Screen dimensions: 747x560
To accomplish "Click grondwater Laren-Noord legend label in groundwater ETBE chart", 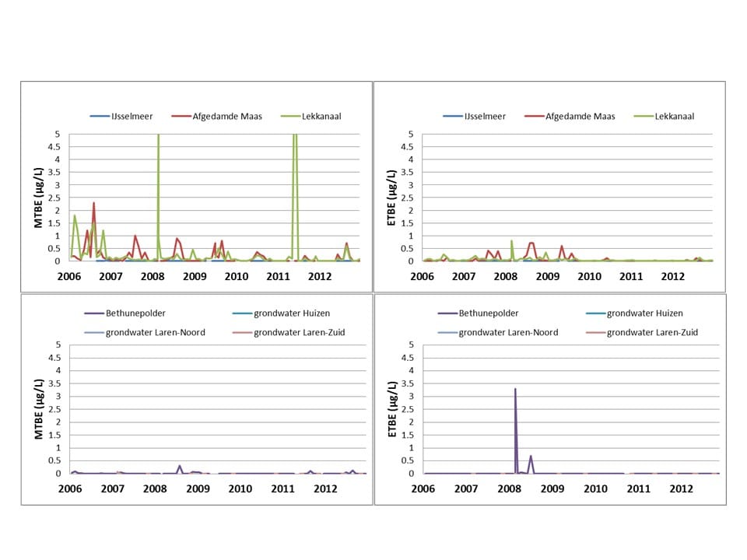I will (508, 332).
